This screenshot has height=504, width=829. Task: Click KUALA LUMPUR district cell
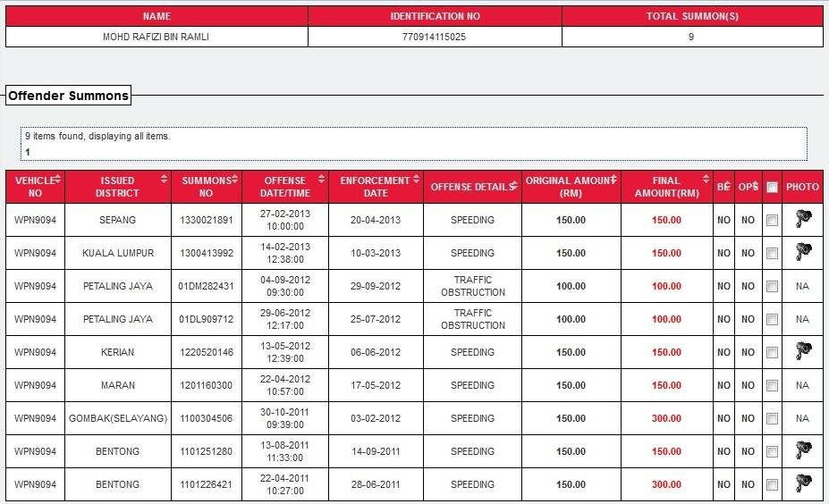click(x=118, y=253)
